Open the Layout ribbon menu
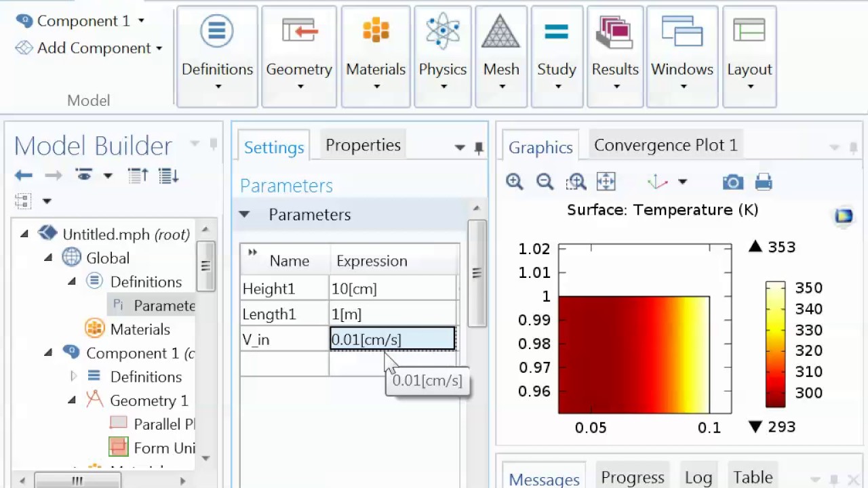Viewport: 868px width, 488px height. tap(749, 56)
